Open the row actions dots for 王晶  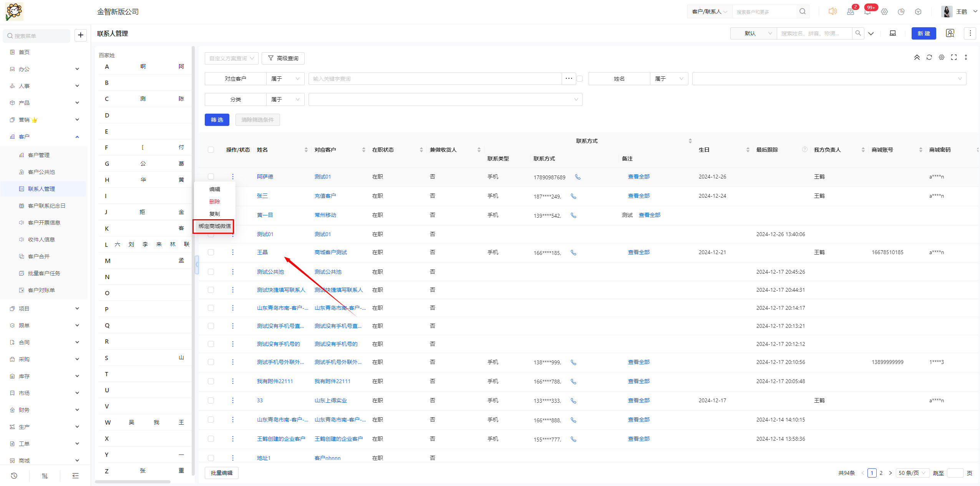coord(232,252)
